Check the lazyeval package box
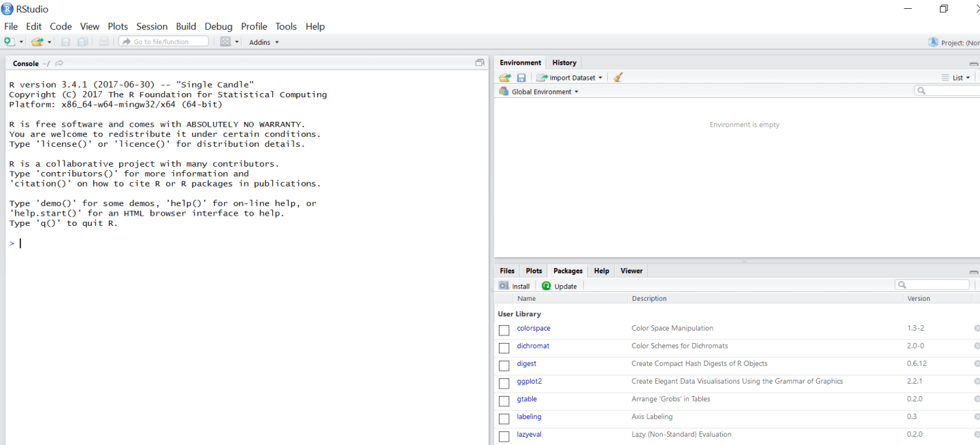Screen dimensions: 980x445 [504, 437]
